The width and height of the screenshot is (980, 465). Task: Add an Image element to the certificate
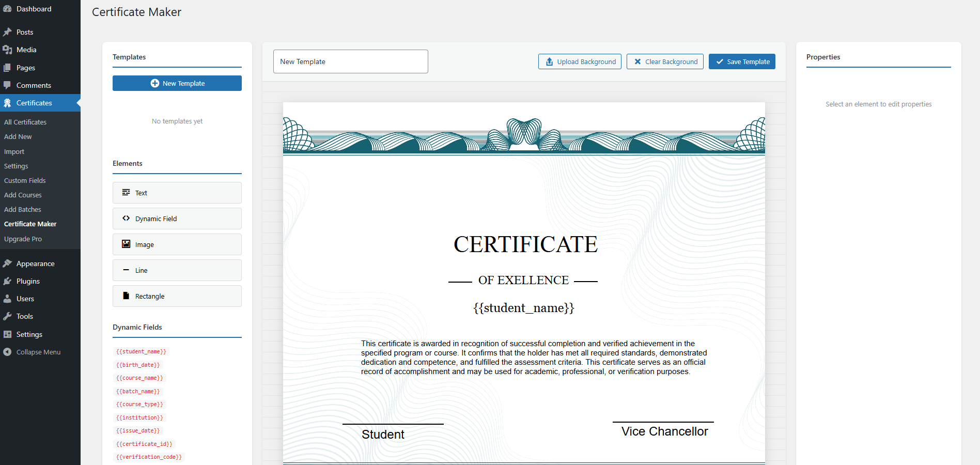(x=177, y=244)
